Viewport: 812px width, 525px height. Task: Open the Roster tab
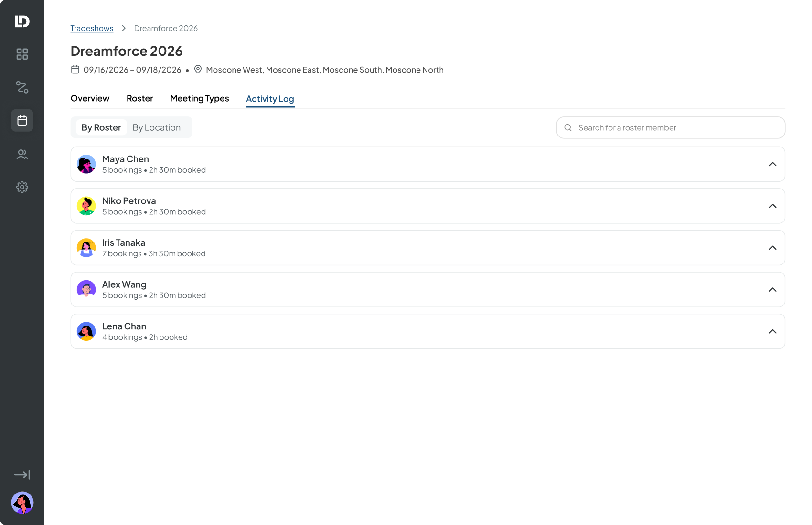140,98
